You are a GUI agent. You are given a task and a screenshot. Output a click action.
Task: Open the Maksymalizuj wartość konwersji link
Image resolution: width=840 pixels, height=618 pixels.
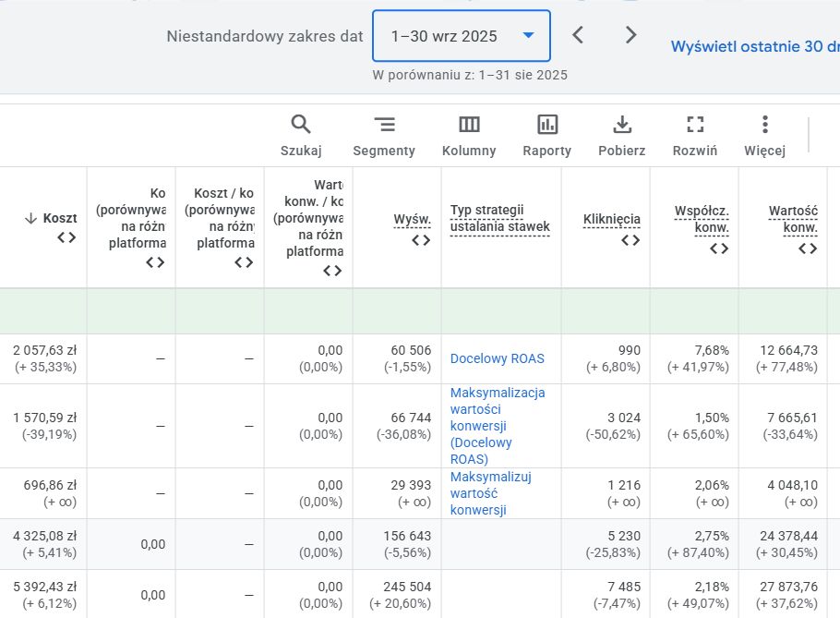point(491,493)
